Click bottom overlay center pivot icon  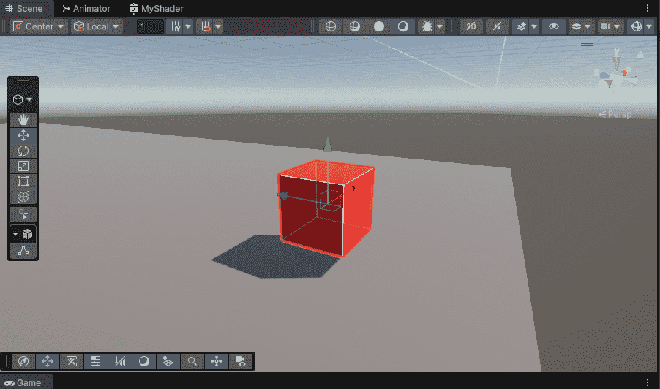pos(216,361)
